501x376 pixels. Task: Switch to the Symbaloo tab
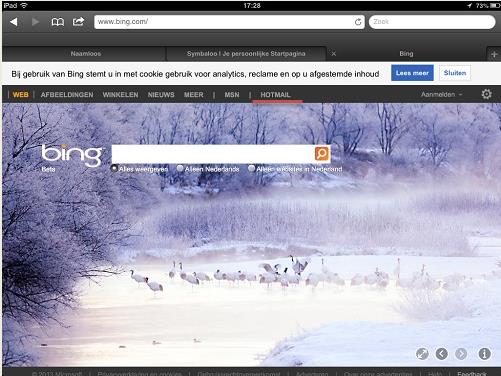(246, 54)
